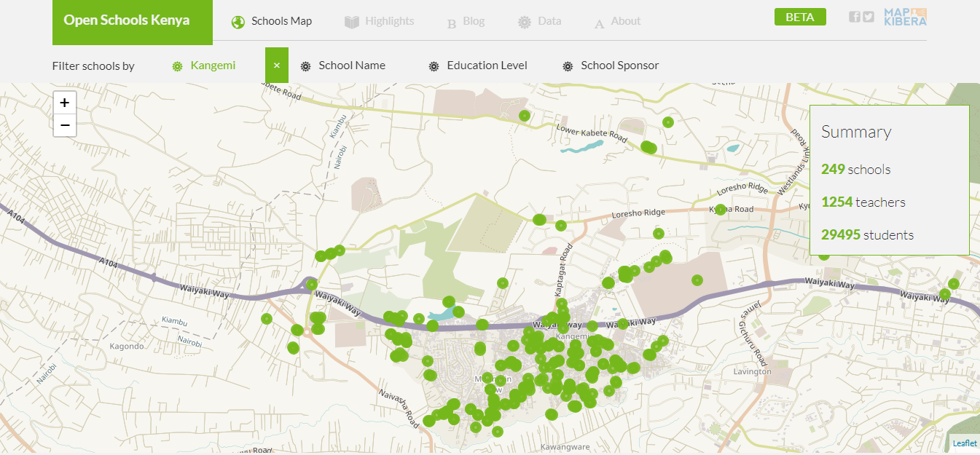Screen dimensions: 980x455
Task: Open the Leaflet attribution link
Action: coord(964,443)
